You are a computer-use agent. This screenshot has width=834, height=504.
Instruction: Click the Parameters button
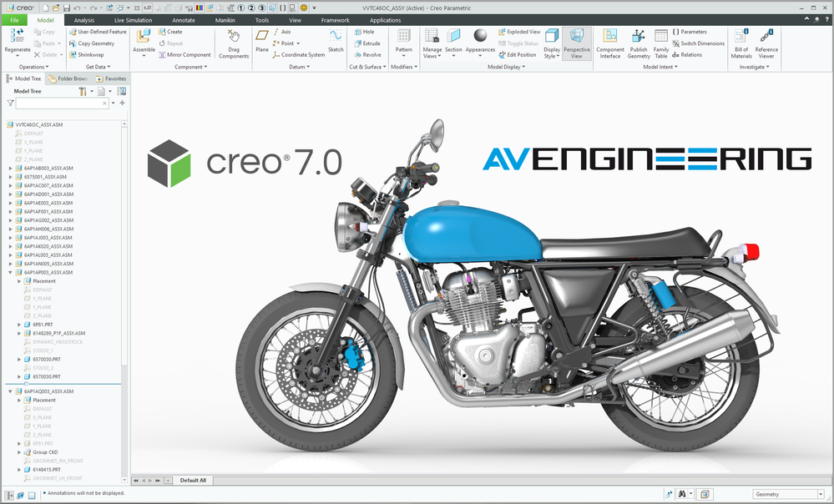coord(690,32)
